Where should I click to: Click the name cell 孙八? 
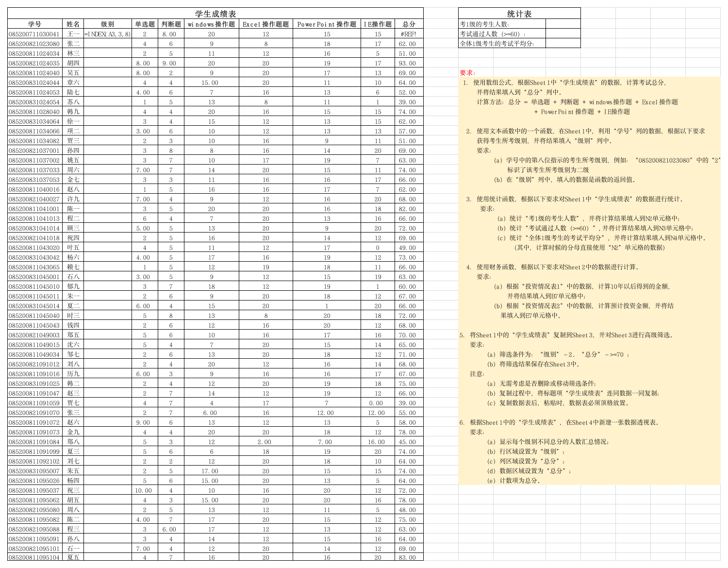(x=73, y=539)
